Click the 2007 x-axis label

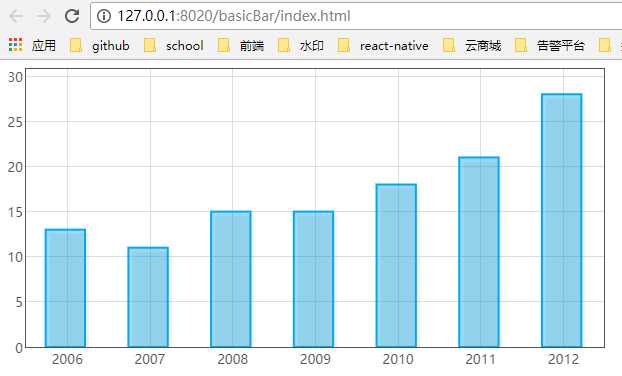click(150, 359)
